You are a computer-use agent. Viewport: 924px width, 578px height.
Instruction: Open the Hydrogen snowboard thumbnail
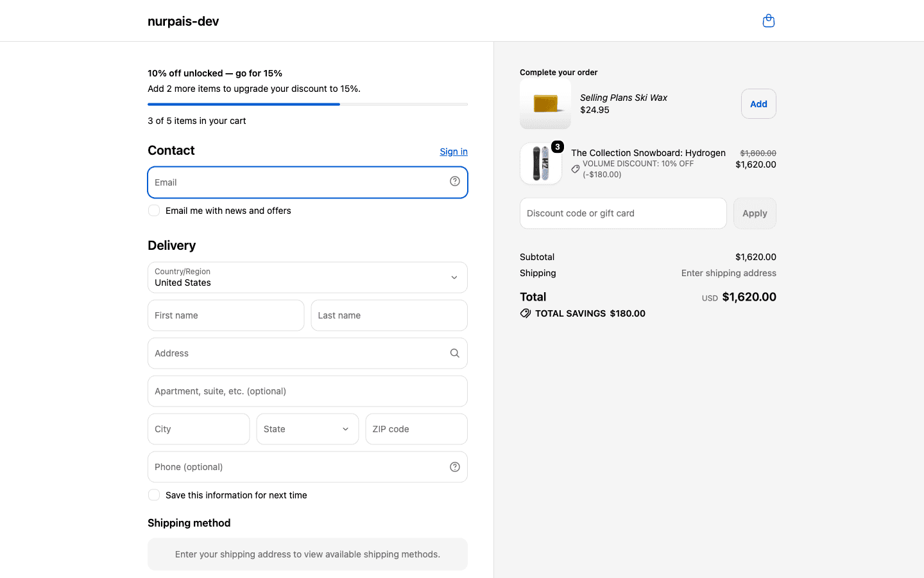coord(541,164)
